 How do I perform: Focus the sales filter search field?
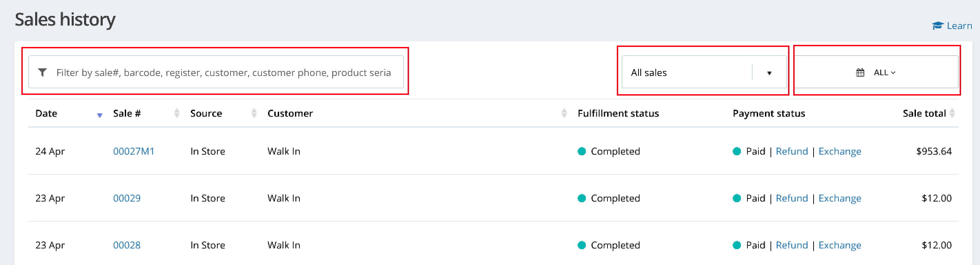[223, 72]
